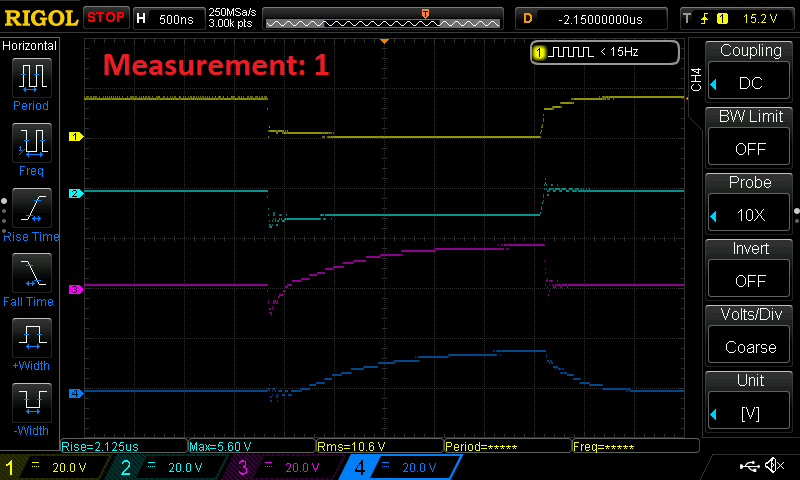Click the trigger T marker in memory bar
The width and height of the screenshot is (800, 480).
tap(425, 14)
